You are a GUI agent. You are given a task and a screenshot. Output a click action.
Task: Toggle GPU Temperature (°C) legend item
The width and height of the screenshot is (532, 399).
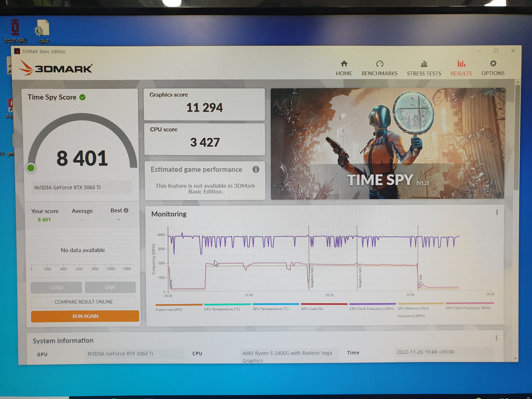coord(276,307)
